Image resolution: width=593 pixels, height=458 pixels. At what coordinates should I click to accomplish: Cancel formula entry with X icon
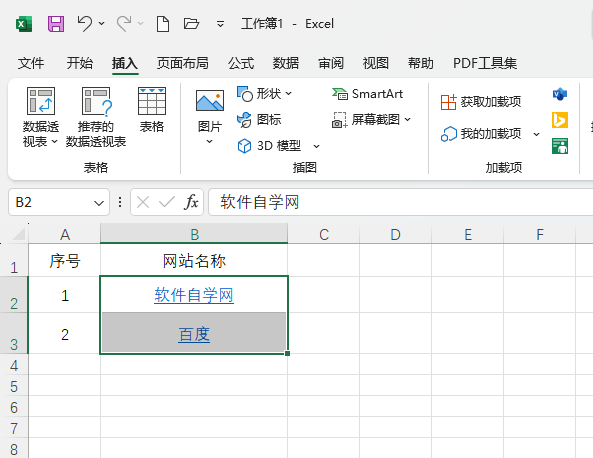click(143, 202)
